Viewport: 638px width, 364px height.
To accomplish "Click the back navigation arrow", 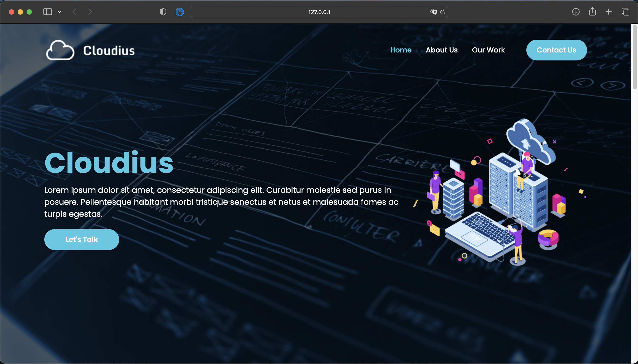I will (74, 12).
